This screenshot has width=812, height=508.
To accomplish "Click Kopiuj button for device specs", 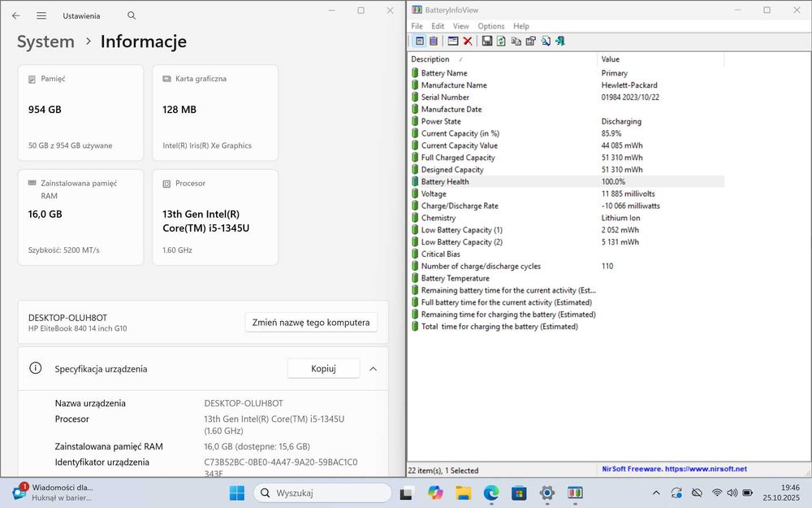I will 324,368.
